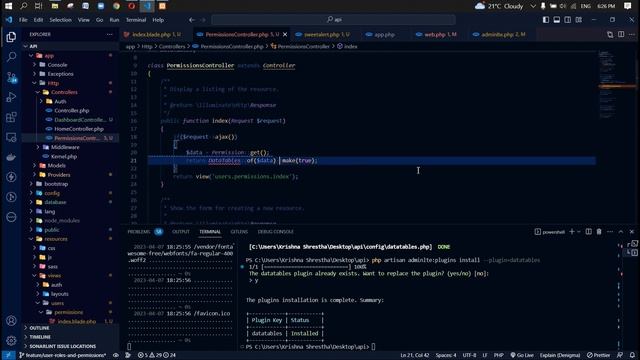This screenshot has width=640, height=360.
Task: Click the Split Terminal icon
Action: (x=588, y=232)
